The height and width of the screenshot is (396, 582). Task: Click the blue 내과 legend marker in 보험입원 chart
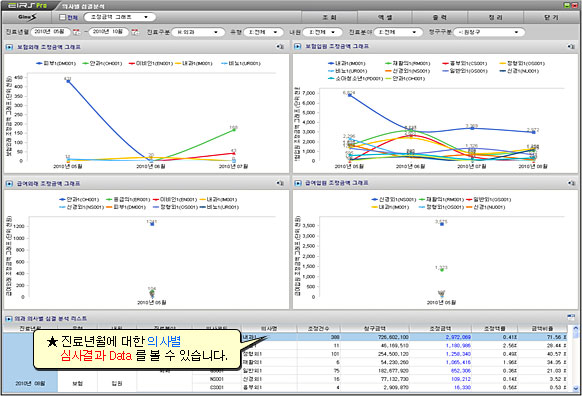(331, 63)
